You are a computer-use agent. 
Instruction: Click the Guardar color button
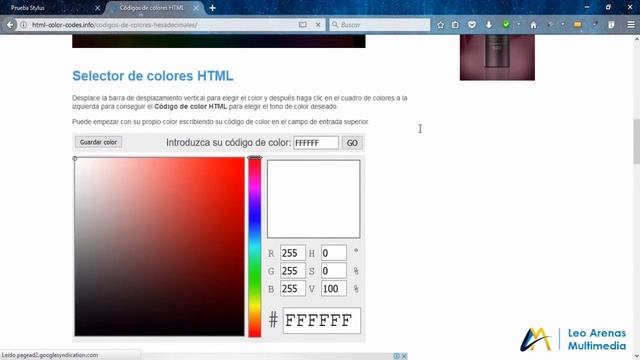pos(98,142)
